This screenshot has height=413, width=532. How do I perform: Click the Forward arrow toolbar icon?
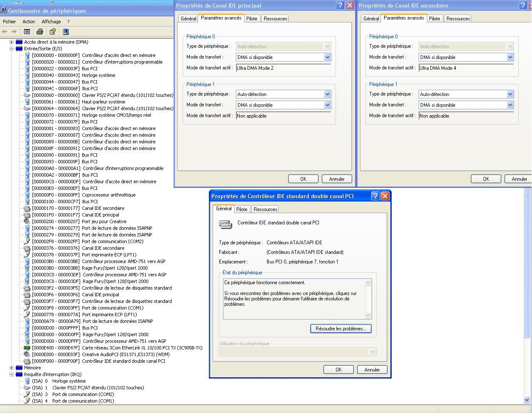click(x=14, y=32)
